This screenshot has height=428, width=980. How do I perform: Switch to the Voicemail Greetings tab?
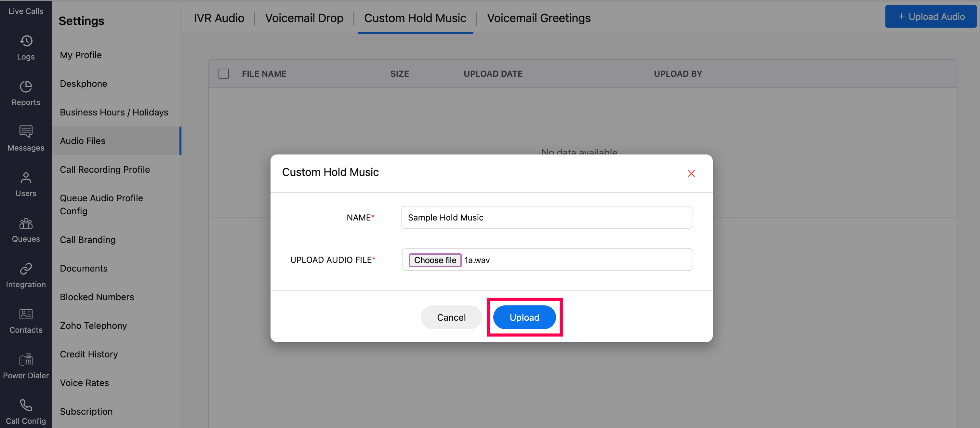coord(538,18)
